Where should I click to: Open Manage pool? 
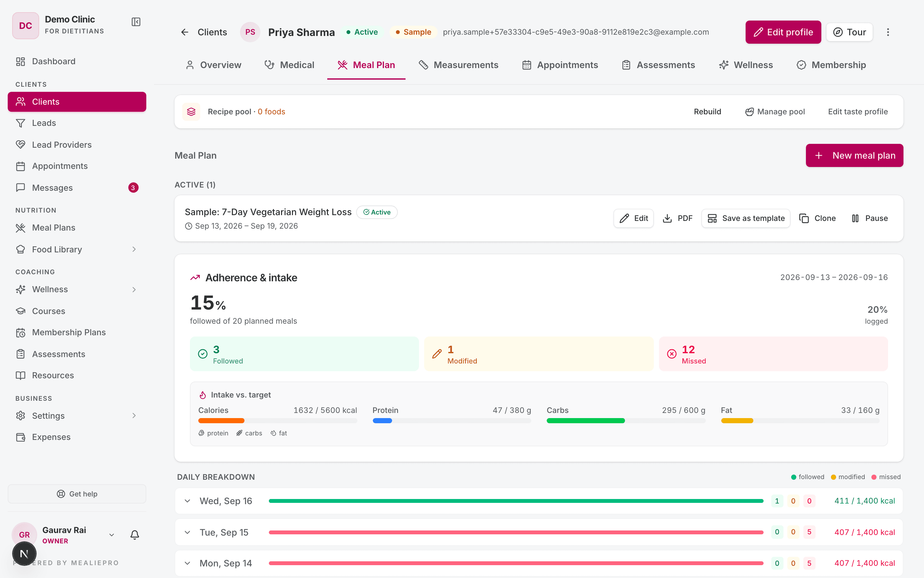click(x=775, y=112)
